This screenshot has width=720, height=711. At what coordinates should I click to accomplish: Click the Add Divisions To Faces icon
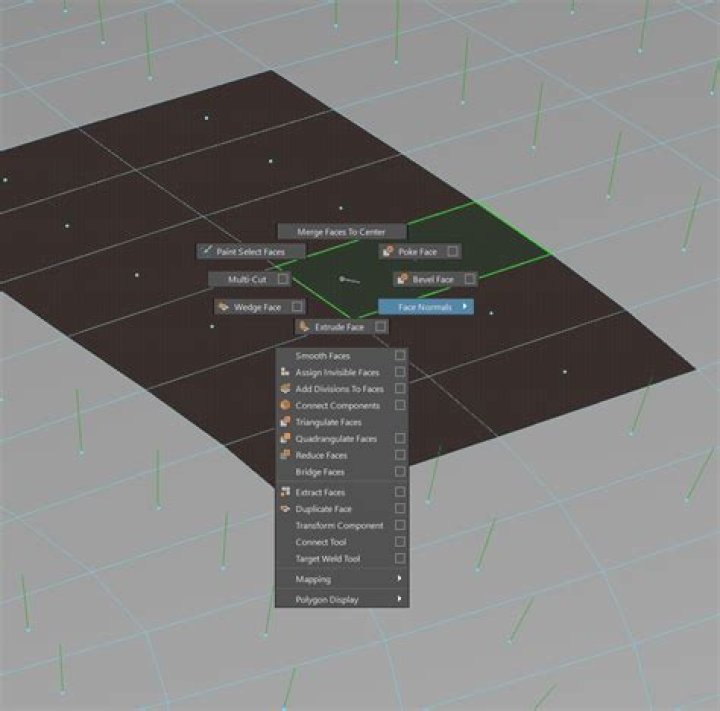click(x=285, y=389)
